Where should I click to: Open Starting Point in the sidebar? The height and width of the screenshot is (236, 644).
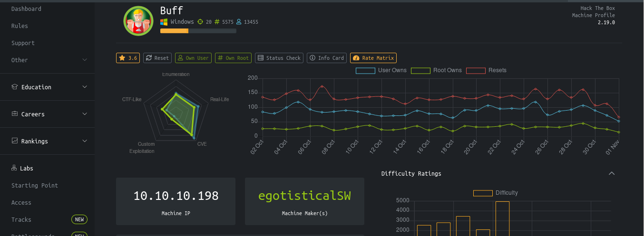(35, 185)
